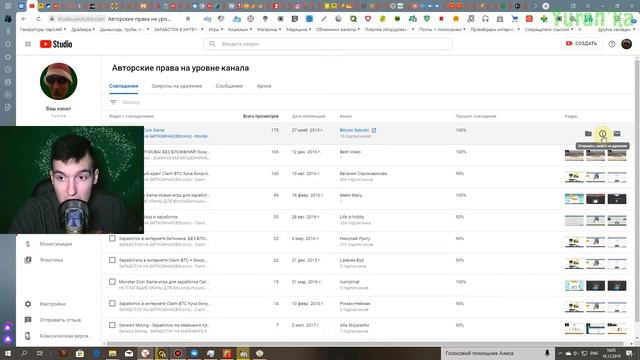This screenshot has width=640, height=360.
Task: Tick the checkbox for Monster Coin Game row
Action: click(x=112, y=282)
